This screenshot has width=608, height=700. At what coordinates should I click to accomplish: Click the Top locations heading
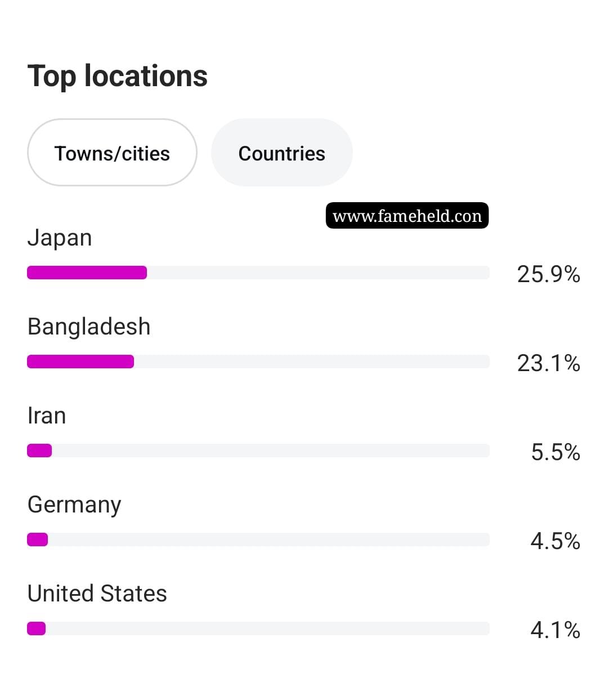point(118,77)
